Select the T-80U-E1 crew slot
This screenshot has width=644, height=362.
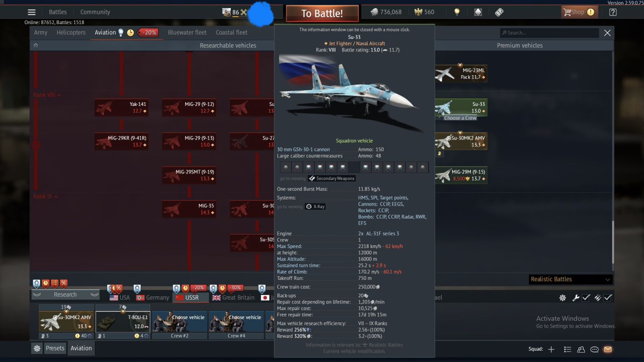[123, 322]
